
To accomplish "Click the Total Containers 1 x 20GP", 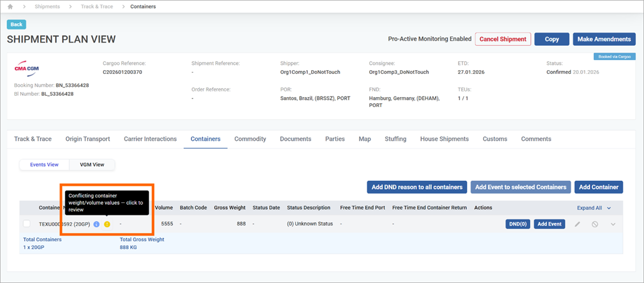I will [x=34, y=248].
